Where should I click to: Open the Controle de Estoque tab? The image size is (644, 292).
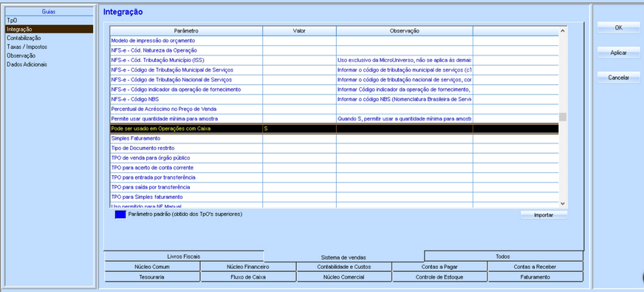(439, 277)
